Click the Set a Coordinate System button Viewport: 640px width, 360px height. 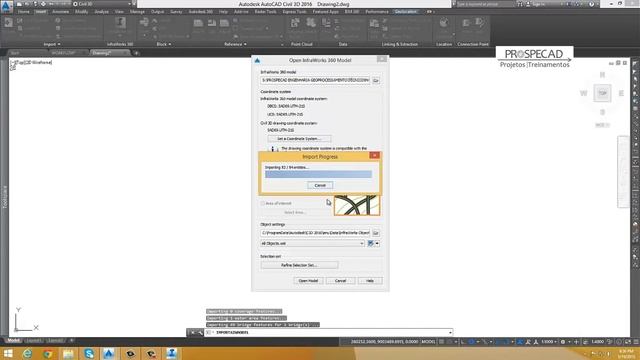pos(299,139)
